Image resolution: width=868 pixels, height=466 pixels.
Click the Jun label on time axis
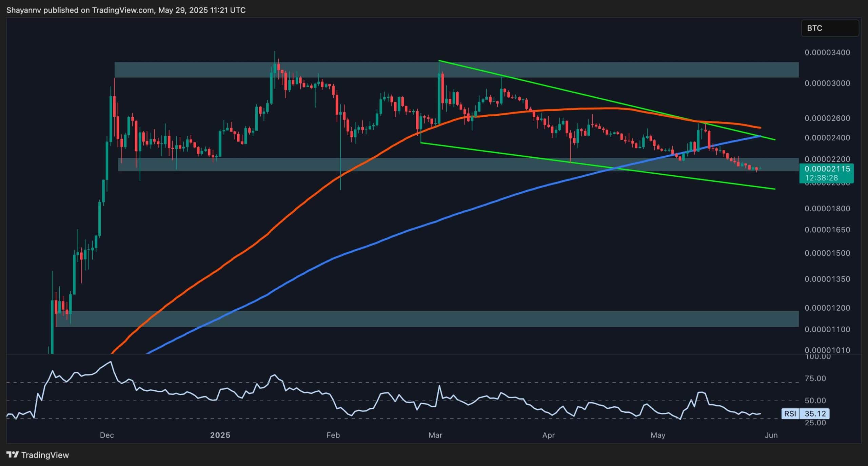click(771, 435)
